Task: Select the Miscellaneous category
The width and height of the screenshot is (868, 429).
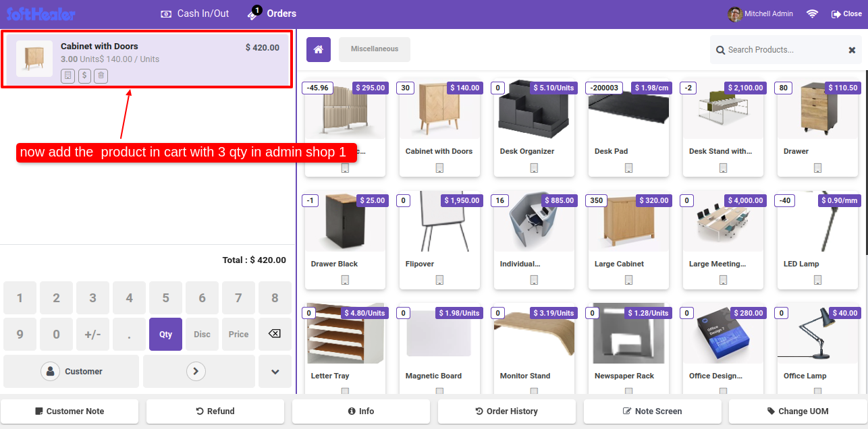Action: (375, 49)
